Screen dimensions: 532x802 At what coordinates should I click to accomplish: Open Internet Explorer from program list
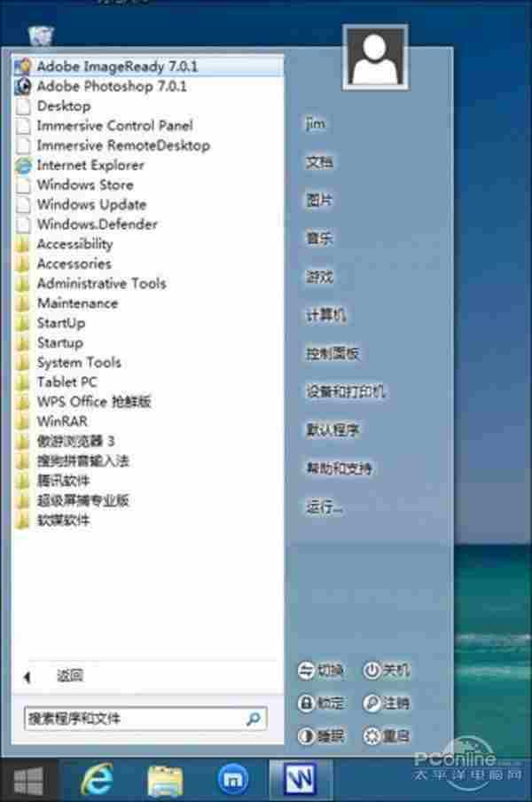click(x=90, y=165)
